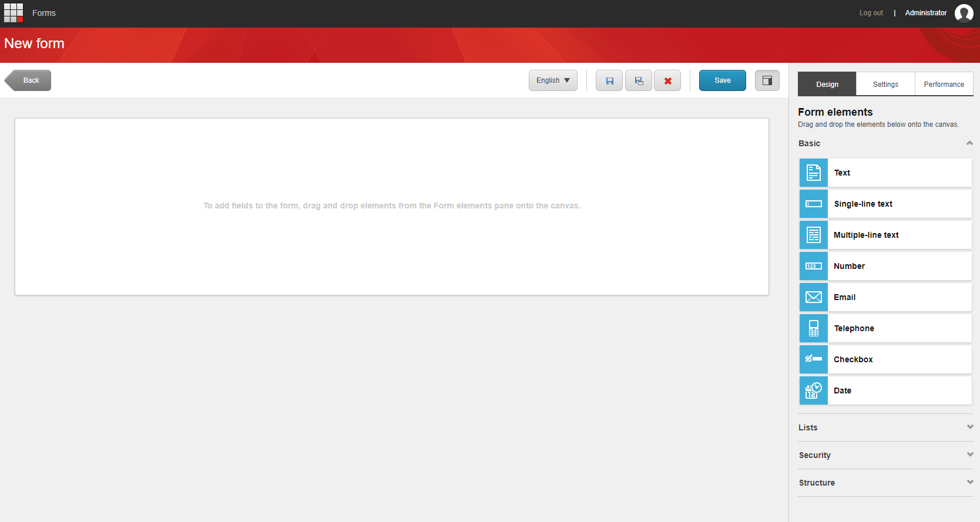Click the floppy disk save icon
The image size is (980, 522).
tap(609, 80)
